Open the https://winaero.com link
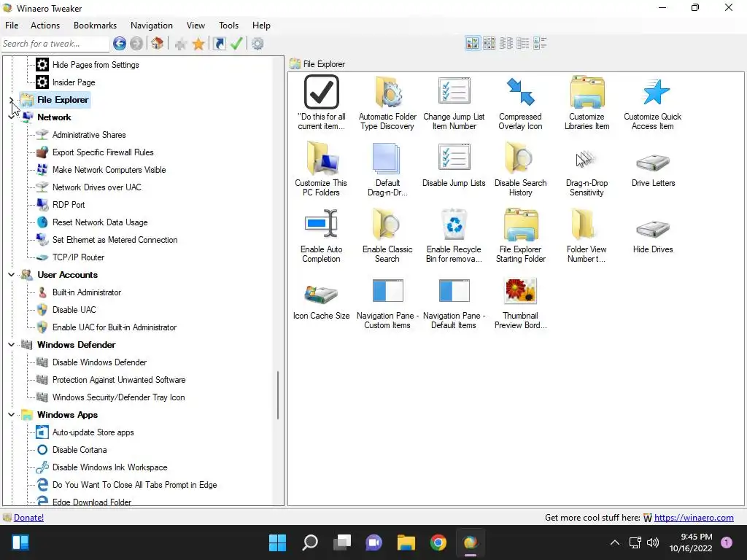 click(694, 518)
